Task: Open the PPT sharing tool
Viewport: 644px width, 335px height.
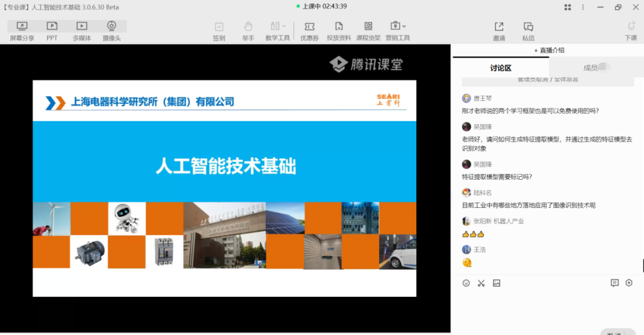Action: [52, 30]
